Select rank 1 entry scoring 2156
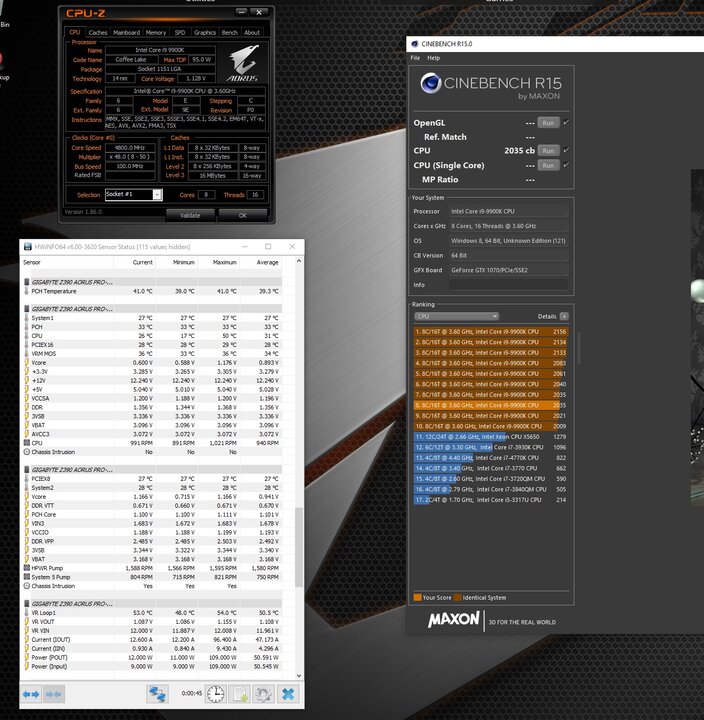 coord(490,332)
